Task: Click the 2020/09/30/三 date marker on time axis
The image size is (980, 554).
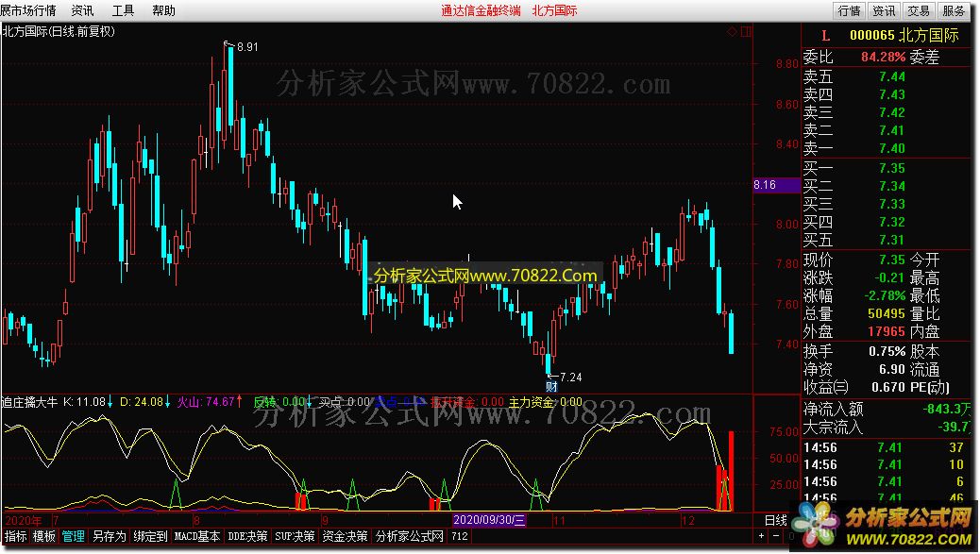Action: (489, 520)
